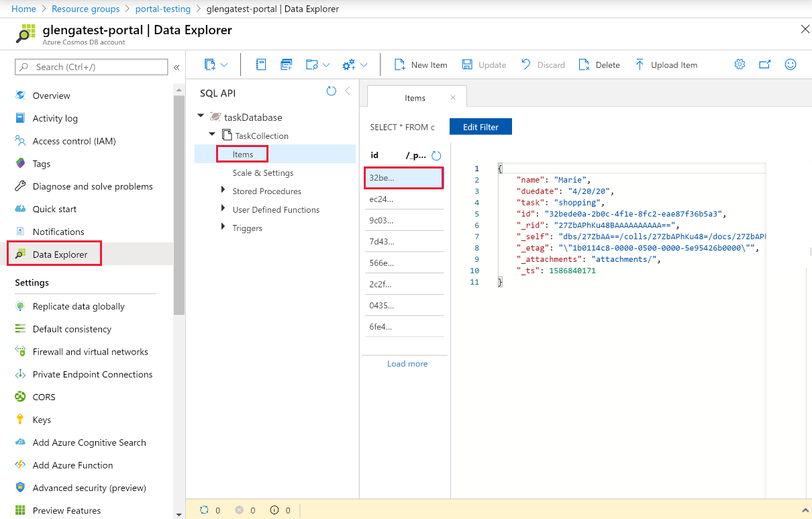Open the New Container dropdown arrow
The image size is (812, 519).
pos(224,65)
